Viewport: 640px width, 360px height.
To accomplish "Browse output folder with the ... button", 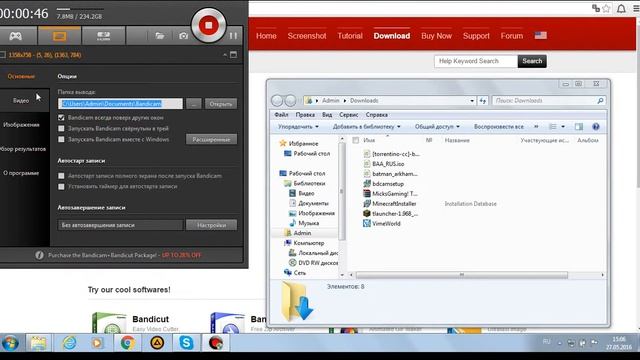I will coord(194,104).
